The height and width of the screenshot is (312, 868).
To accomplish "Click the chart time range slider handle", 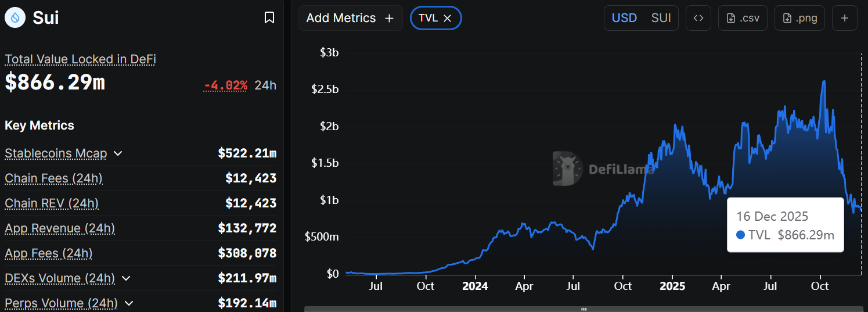I will 584,309.
